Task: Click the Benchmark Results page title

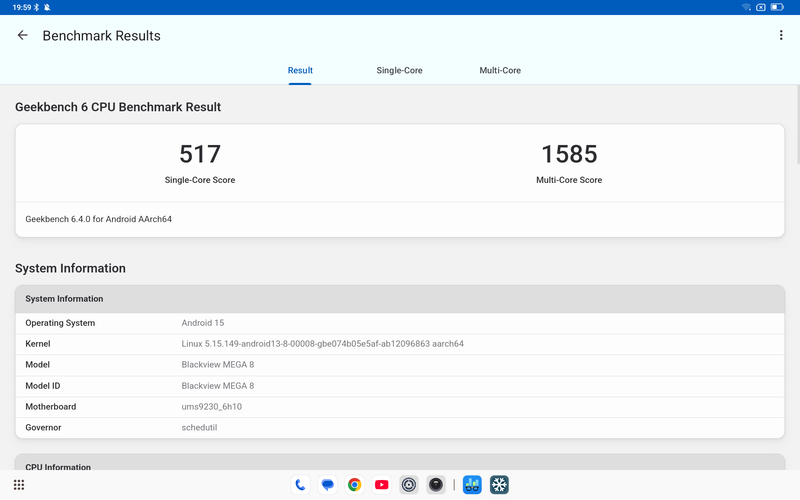Action: tap(102, 36)
